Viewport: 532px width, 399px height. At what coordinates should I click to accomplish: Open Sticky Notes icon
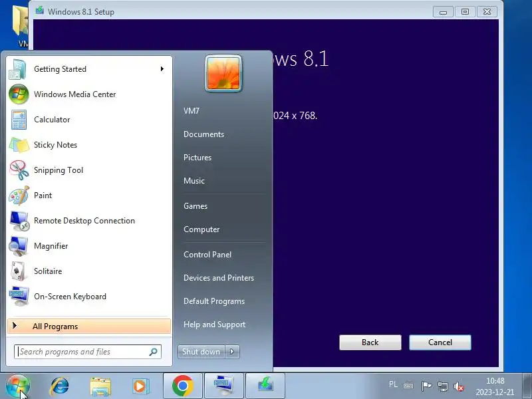19,145
